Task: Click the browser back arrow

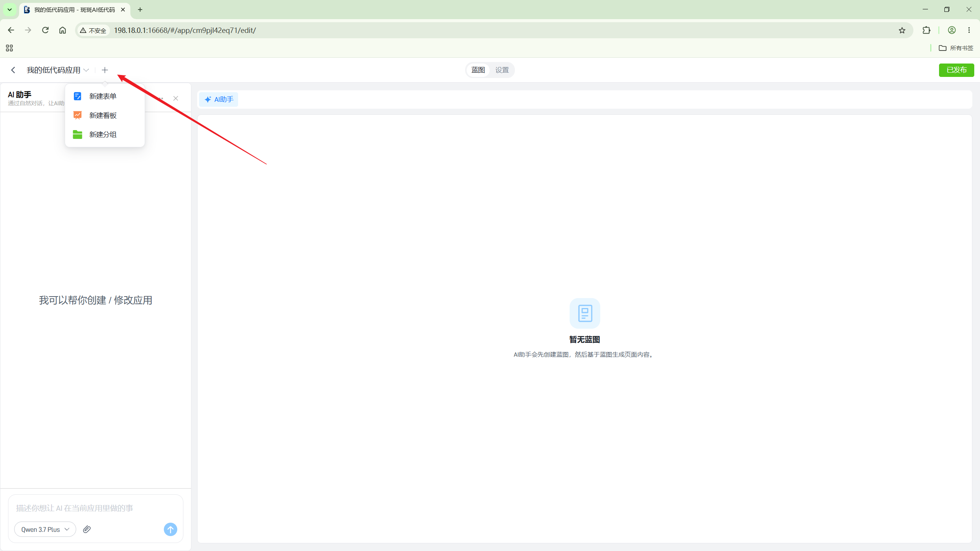Action: point(11,30)
